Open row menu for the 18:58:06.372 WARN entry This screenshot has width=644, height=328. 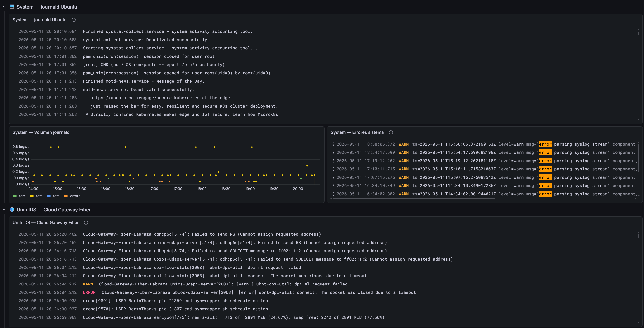(333, 144)
